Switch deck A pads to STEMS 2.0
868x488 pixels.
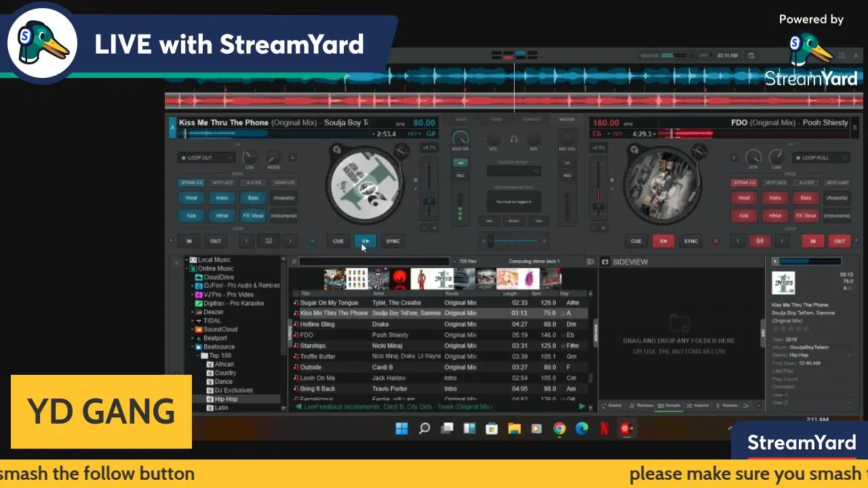coord(191,183)
